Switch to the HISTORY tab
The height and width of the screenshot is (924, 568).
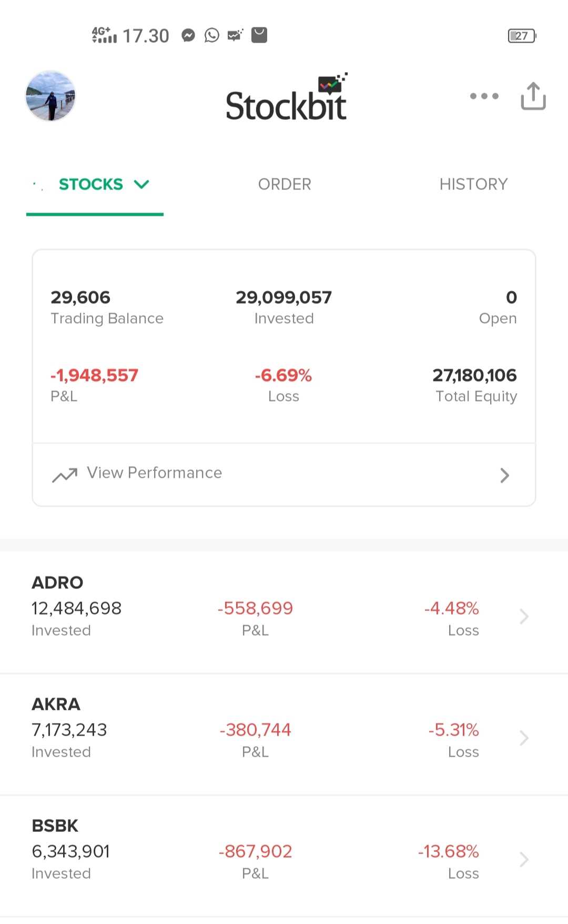click(473, 184)
